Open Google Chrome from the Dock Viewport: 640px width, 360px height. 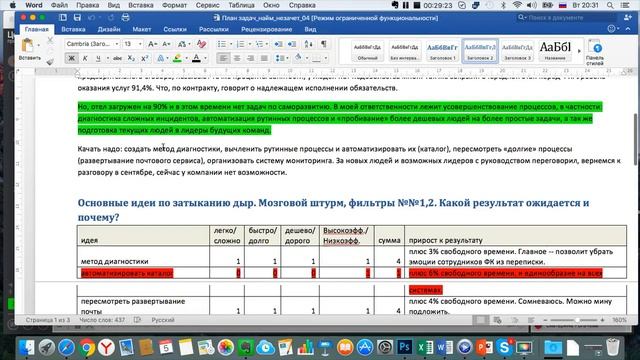(86, 347)
